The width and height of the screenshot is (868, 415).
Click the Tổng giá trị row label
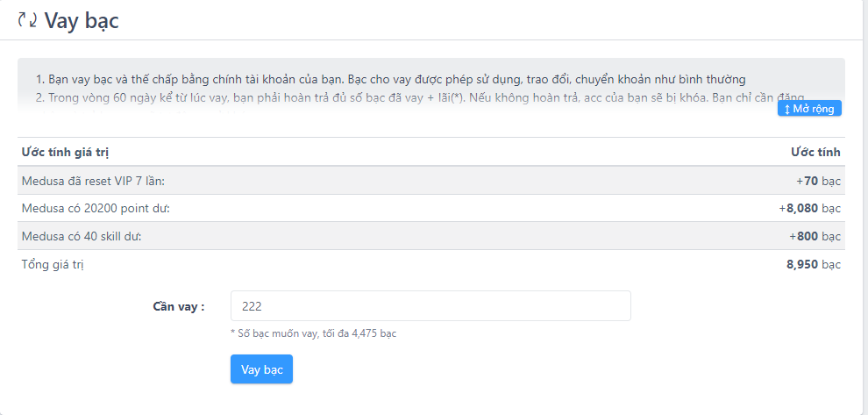(53, 264)
